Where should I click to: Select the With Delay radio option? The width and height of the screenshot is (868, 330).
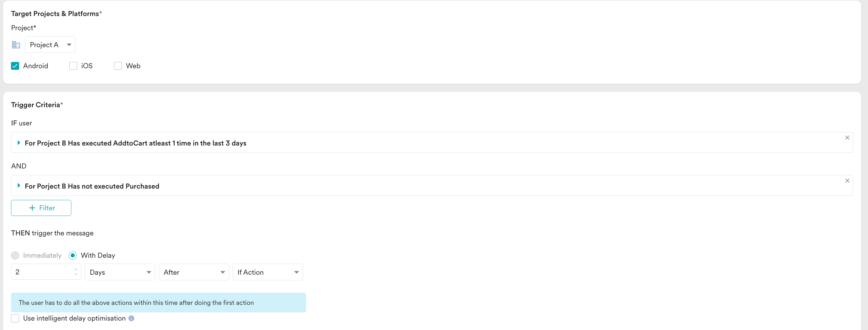coord(73,255)
